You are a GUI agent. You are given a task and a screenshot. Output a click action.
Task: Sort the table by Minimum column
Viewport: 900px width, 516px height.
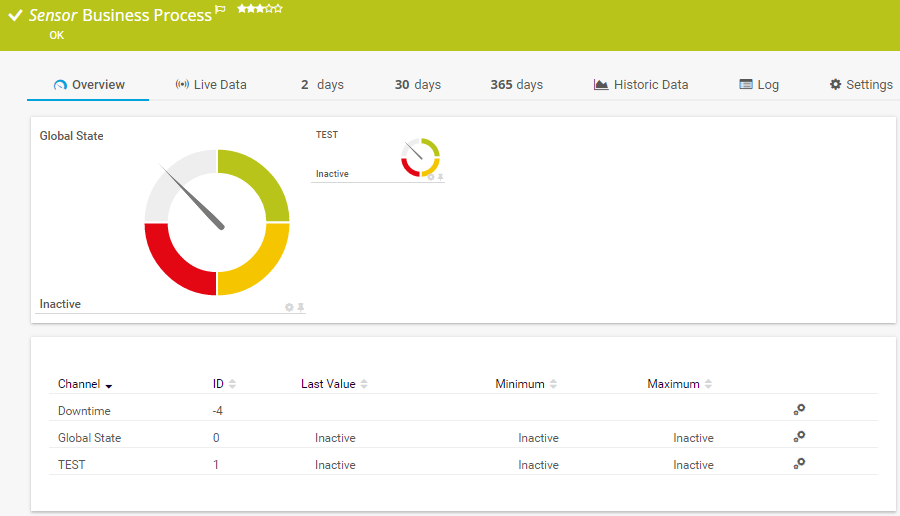[x=553, y=384]
